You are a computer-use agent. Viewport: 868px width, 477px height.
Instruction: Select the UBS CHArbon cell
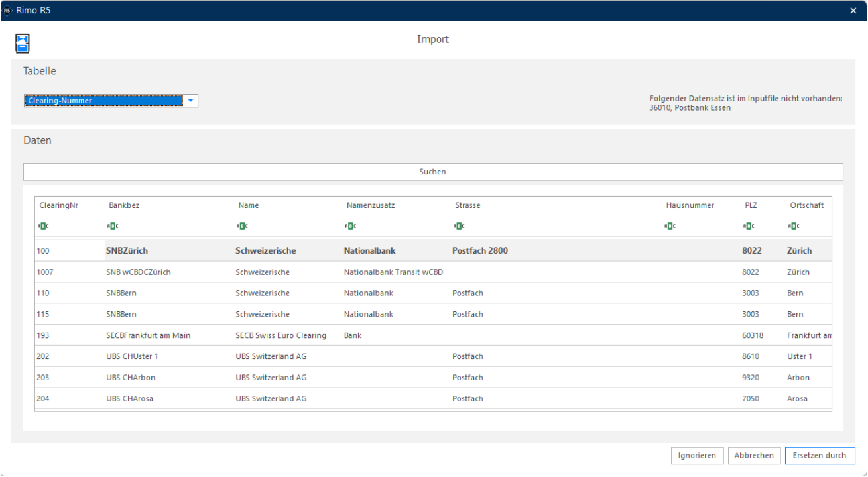pos(131,378)
